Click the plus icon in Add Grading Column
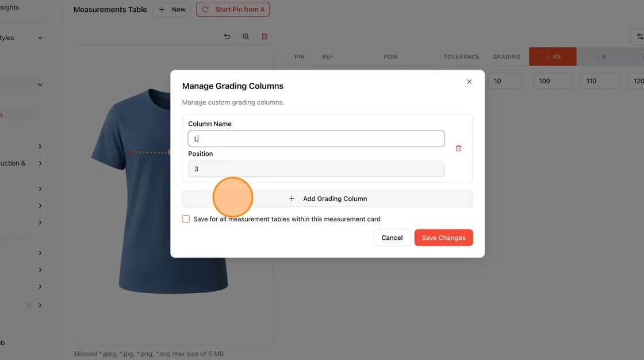This screenshot has height=360, width=644. (x=292, y=198)
